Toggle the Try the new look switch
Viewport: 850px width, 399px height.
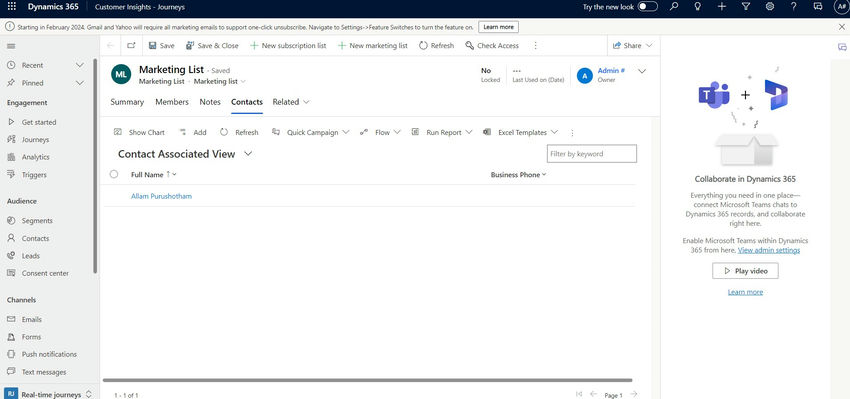click(647, 7)
